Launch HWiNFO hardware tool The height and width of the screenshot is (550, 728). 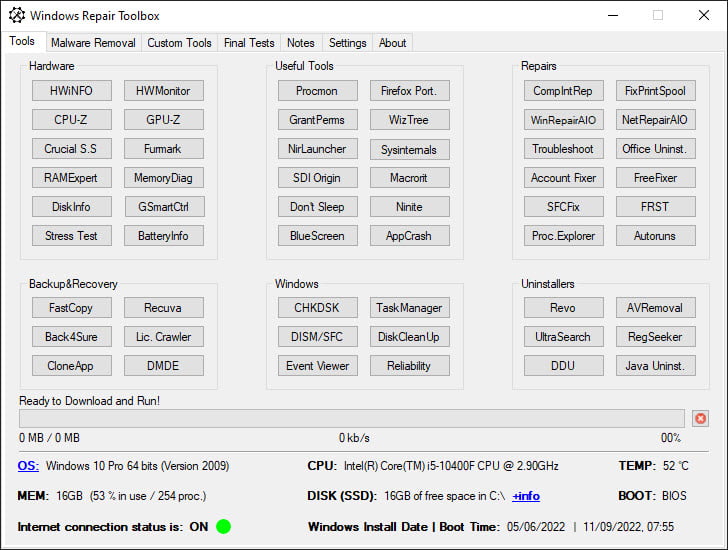72,91
